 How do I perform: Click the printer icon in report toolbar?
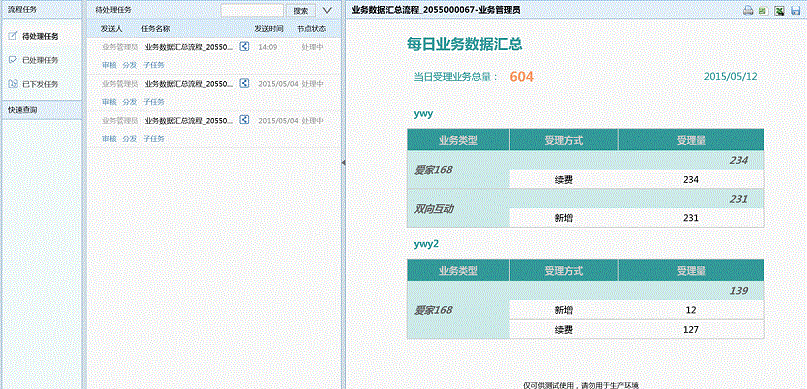pyautogui.click(x=748, y=11)
